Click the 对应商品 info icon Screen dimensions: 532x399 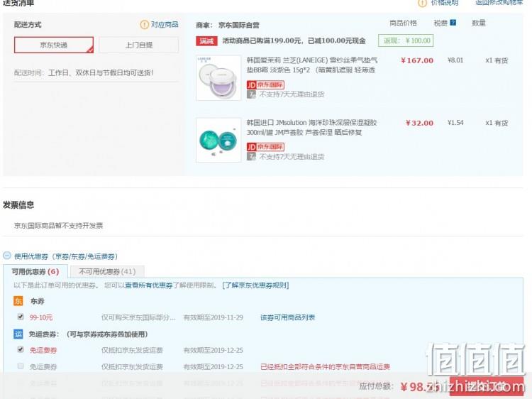click(x=144, y=24)
